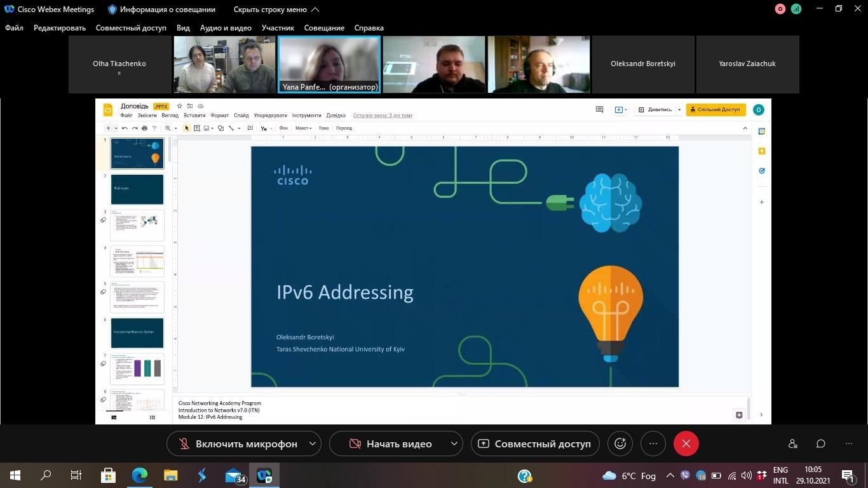Click the new slide plus icon
Image resolution: width=868 pixels, height=488 pixels.
pos(108,128)
